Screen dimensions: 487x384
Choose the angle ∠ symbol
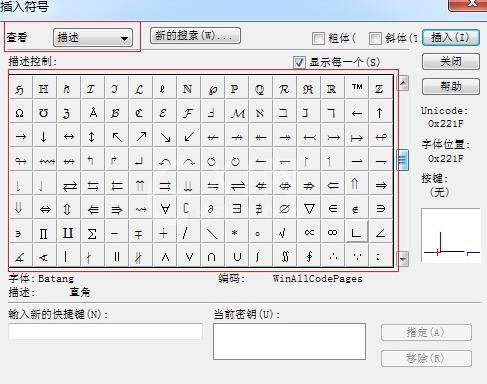[x=380, y=233]
